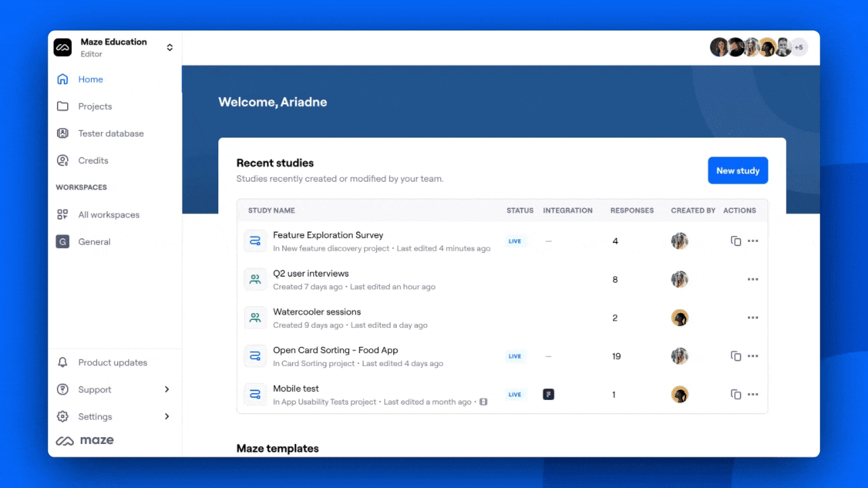The image size is (868, 488).
Task: Click the Mobile test study icon
Action: [x=255, y=394]
